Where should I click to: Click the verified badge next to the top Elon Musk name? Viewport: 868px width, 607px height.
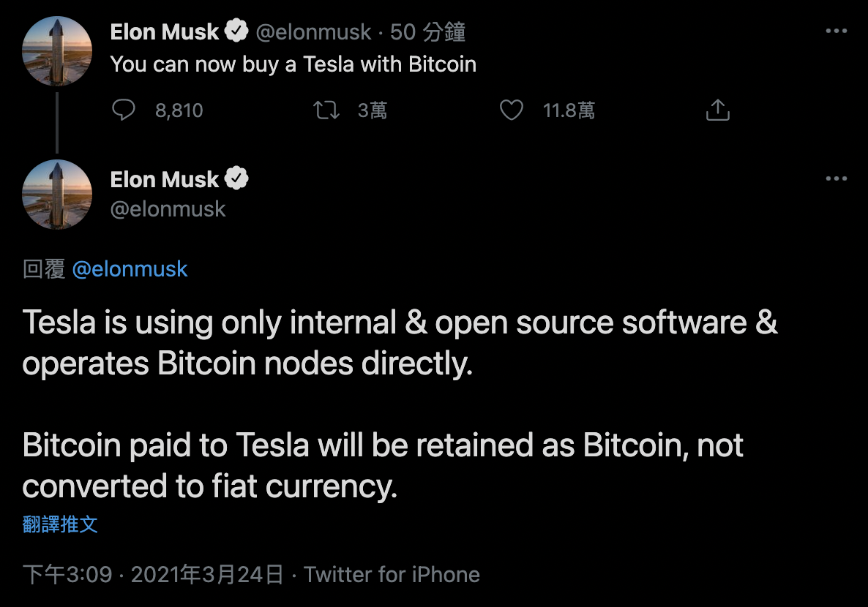coord(236,31)
